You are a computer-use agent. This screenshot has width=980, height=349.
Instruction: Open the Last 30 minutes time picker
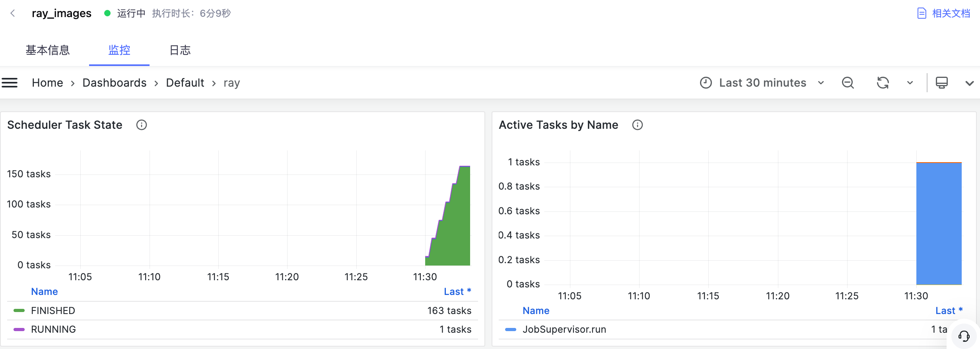(762, 83)
